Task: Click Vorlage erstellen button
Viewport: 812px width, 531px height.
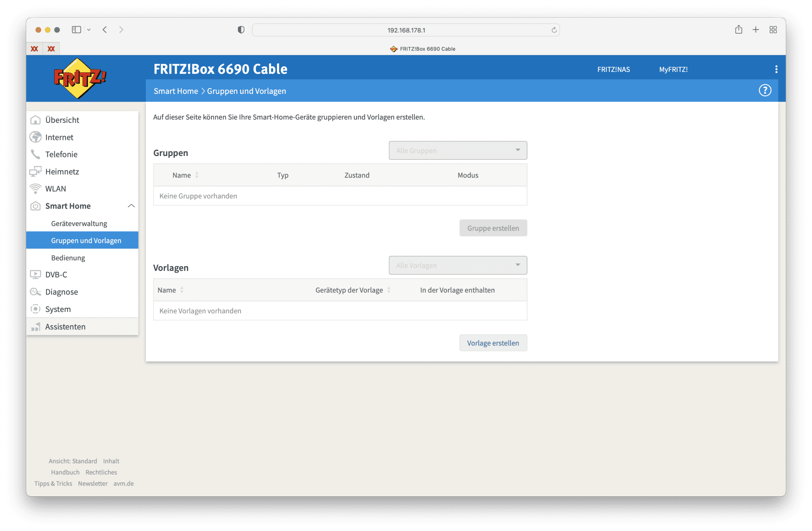Action: pyautogui.click(x=493, y=343)
